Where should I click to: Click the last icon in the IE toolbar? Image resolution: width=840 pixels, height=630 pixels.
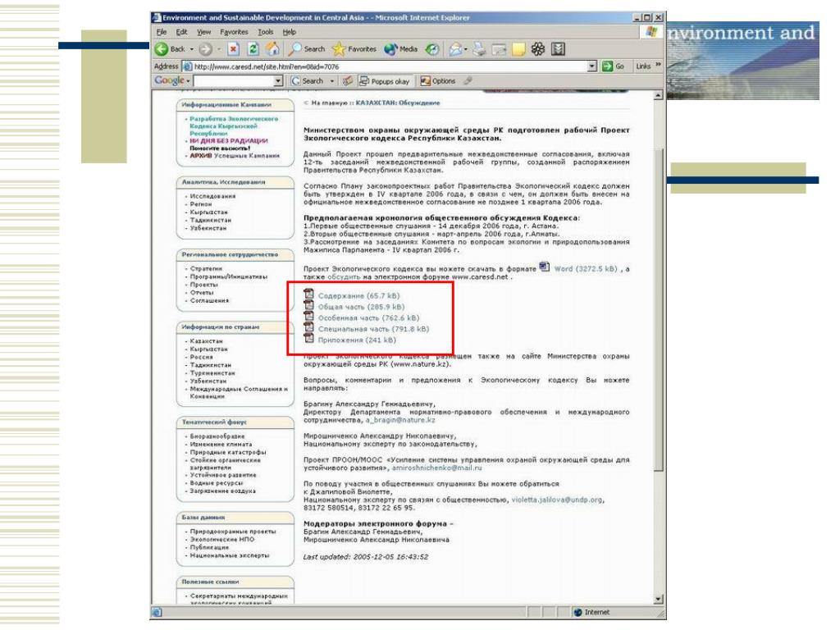pyautogui.click(x=558, y=49)
